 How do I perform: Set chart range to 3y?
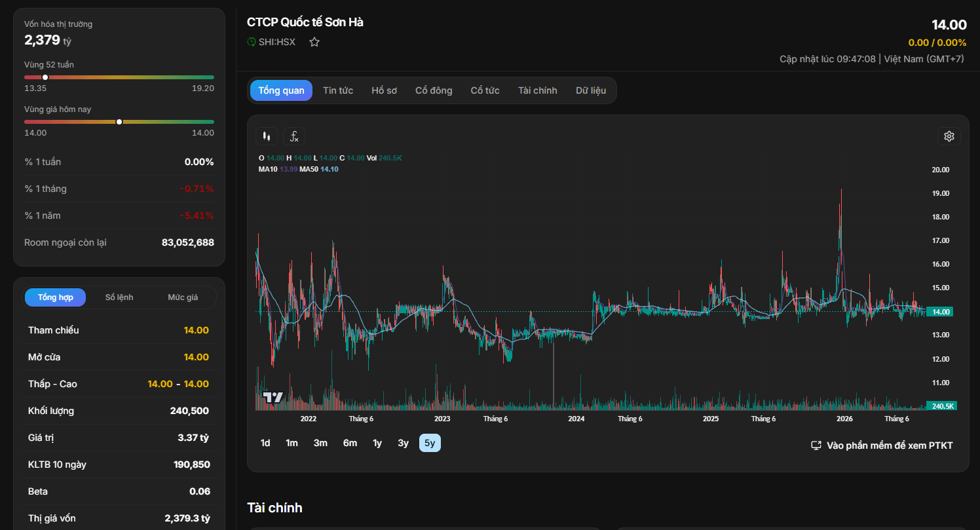pos(403,443)
